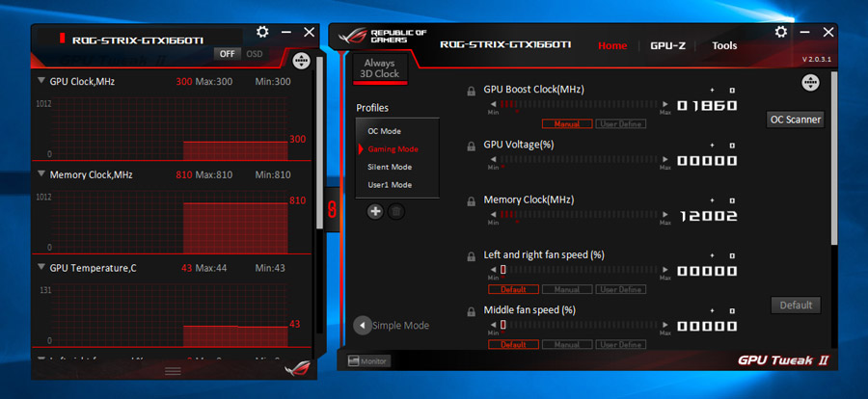Screen dimensions: 868x399
Task: Increase GPU Boost Clock with right arrow
Action: point(665,104)
